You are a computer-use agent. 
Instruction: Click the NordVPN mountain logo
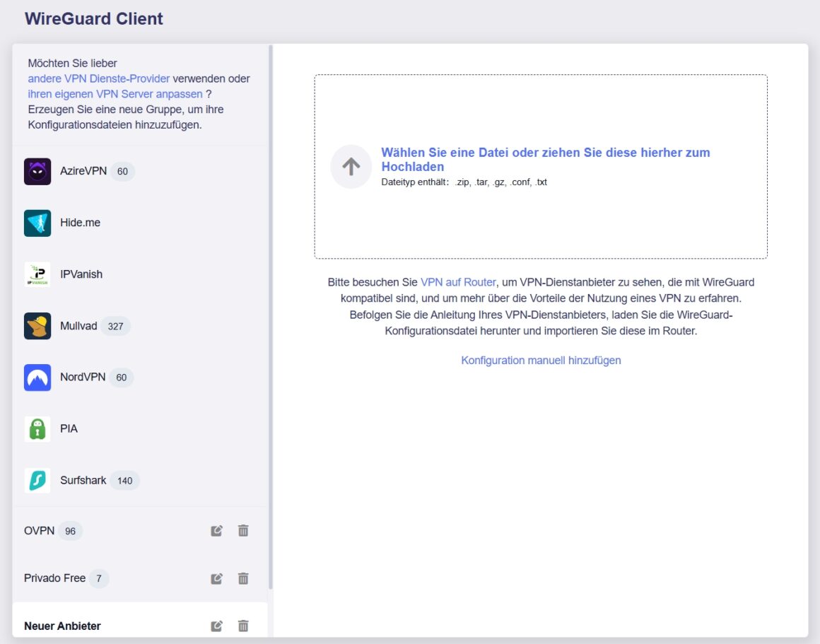click(37, 377)
